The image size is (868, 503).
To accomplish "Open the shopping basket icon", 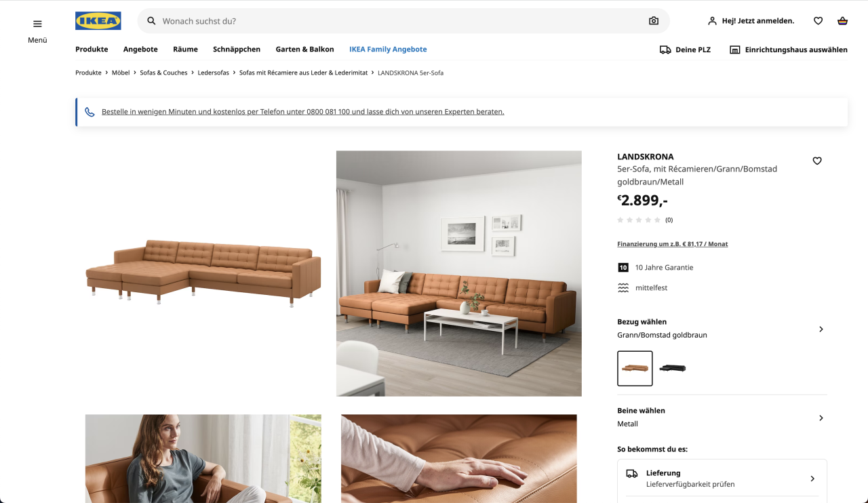I will 842,21.
